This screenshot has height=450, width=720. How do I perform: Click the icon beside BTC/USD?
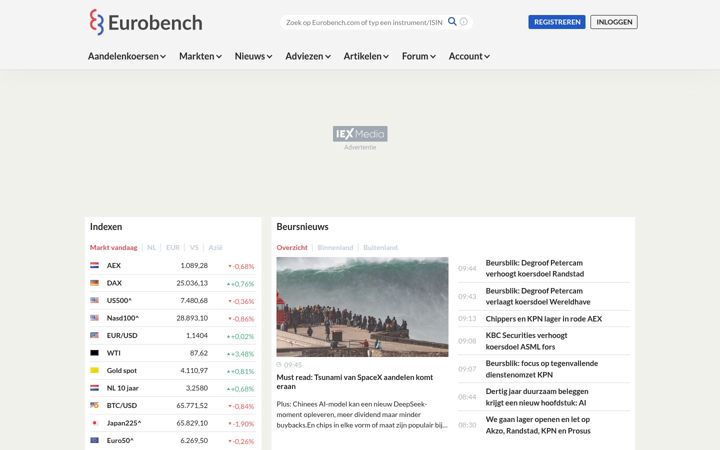95,405
